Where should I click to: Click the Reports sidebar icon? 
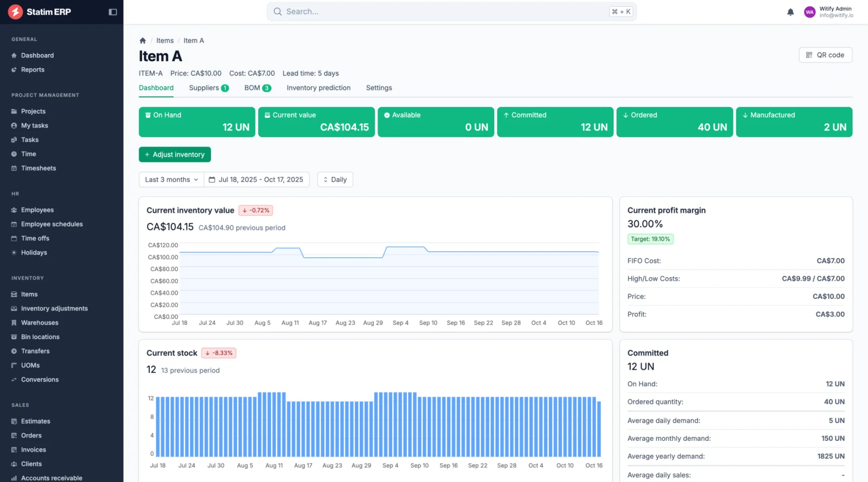click(14, 70)
